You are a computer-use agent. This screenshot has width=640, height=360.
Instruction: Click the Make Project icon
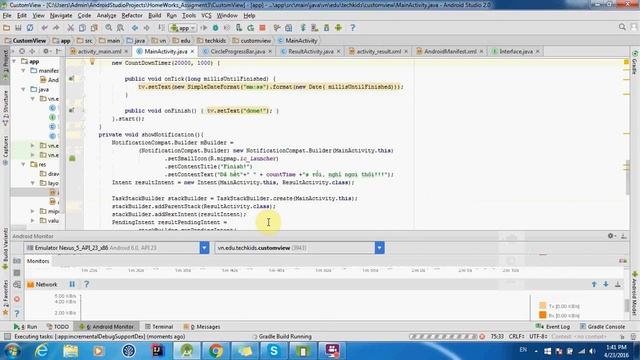point(161,28)
